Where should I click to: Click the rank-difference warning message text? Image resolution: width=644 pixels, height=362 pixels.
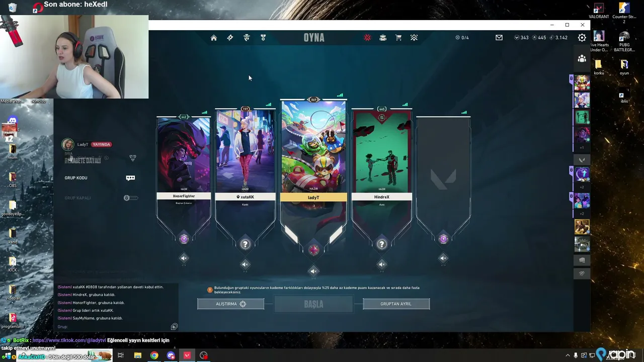click(317, 290)
